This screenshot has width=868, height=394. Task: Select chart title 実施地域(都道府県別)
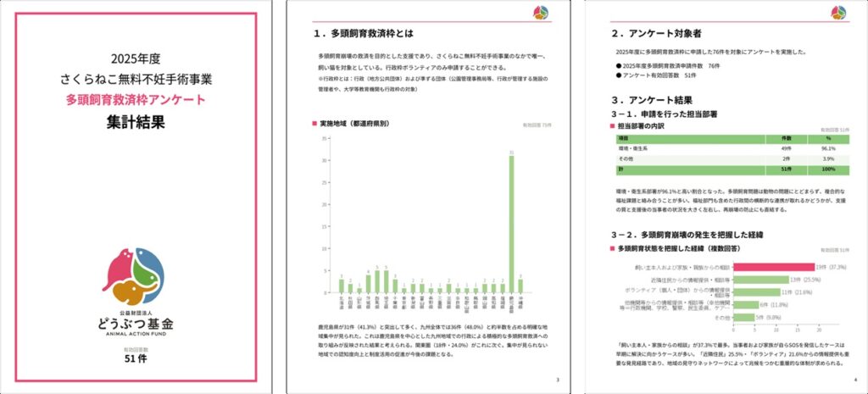tap(354, 124)
